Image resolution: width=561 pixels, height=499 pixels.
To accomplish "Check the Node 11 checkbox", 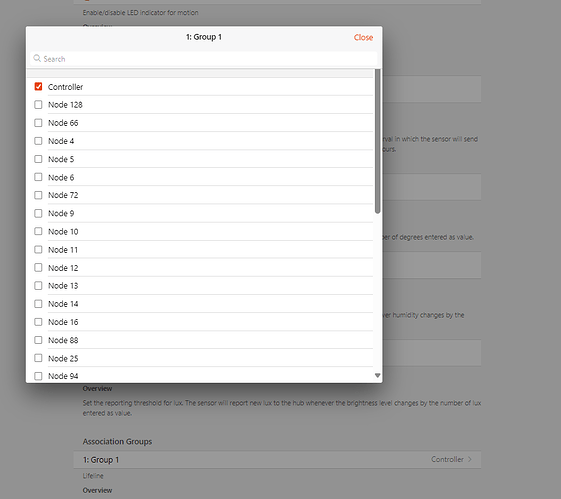I will click(38, 249).
